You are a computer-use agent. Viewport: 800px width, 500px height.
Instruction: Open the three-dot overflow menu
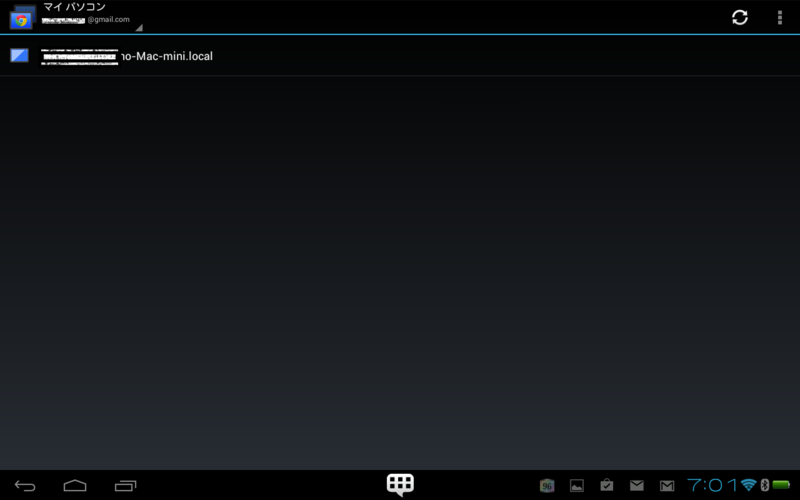pyautogui.click(x=780, y=17)
